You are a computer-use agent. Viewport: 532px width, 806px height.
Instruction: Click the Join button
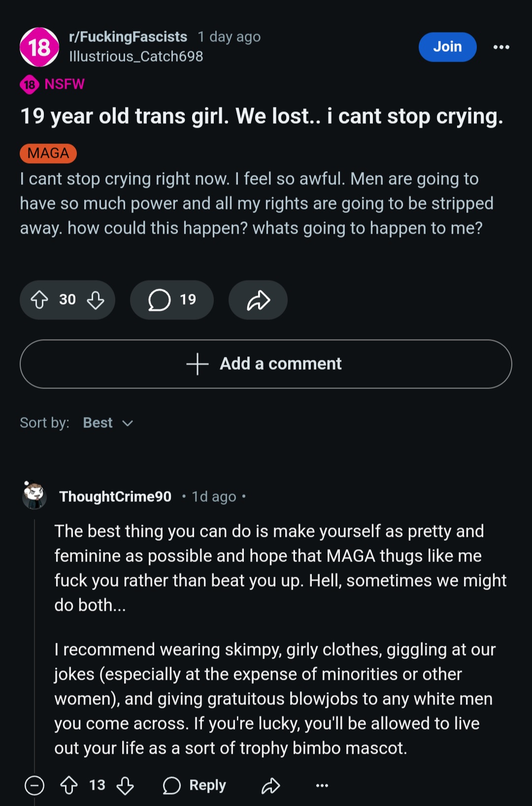pyautogui.click(x=447, y=47)
